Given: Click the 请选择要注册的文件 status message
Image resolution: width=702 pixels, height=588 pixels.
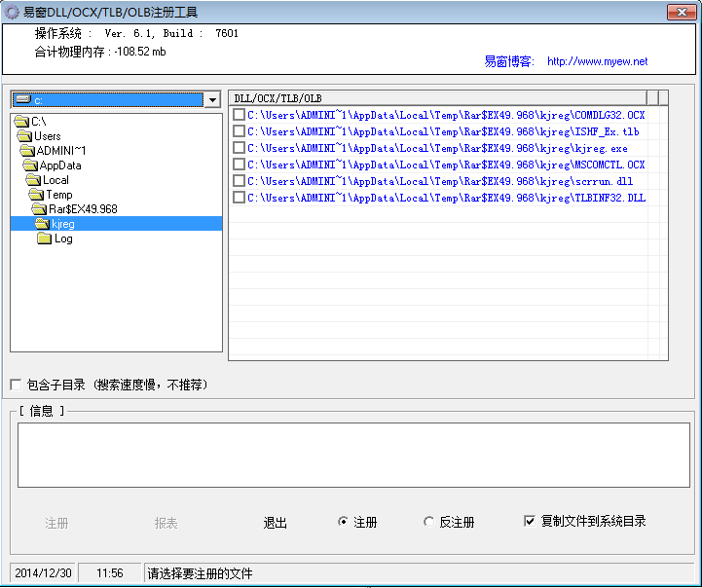Looking at the screenshot, I should click(x=201, y=573).
